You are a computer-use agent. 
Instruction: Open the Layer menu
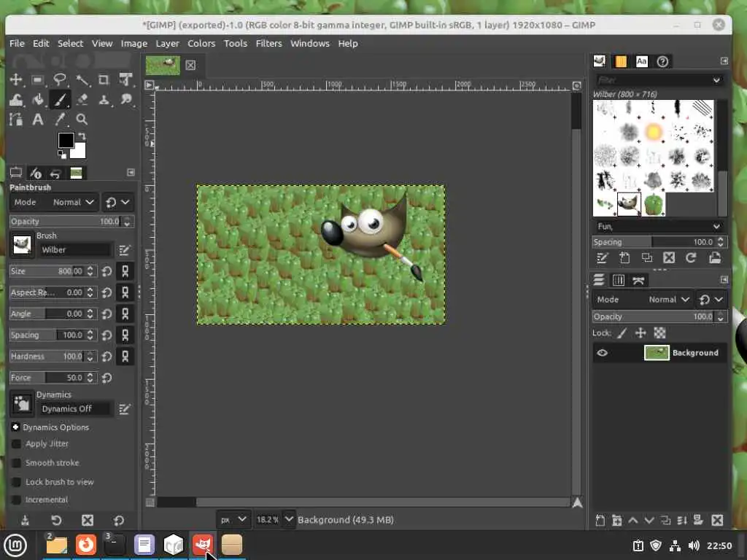tap(167, 43)
